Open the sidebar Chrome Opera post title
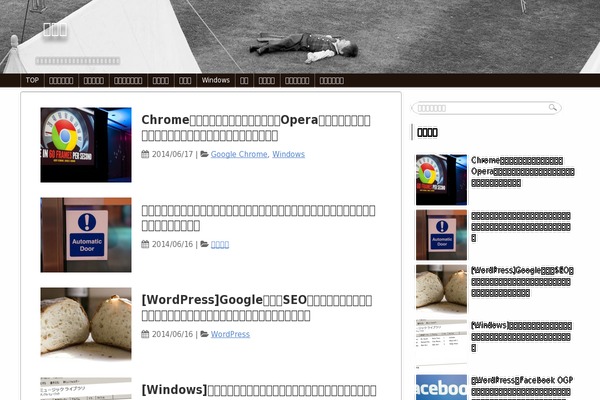This screenshot has width=600, height=400. (523, 171)
